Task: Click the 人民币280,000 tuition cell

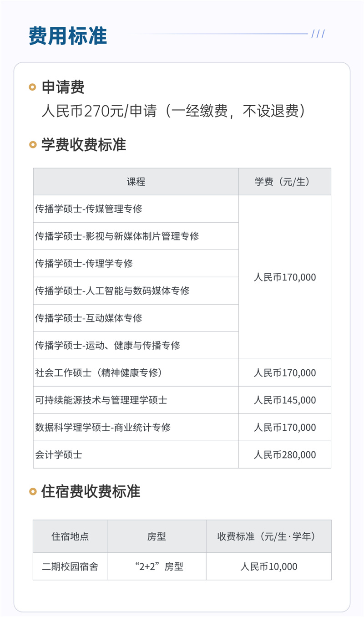Action: point(284,455)
